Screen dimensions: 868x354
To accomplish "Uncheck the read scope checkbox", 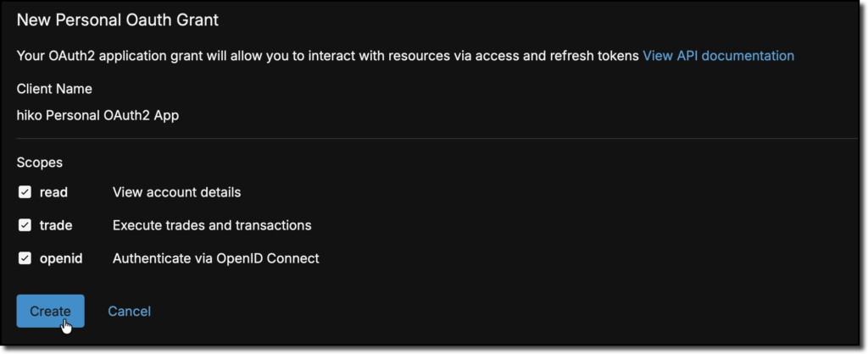I will coord(25,192).
